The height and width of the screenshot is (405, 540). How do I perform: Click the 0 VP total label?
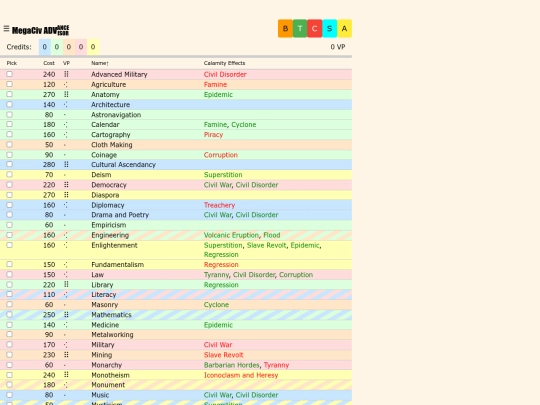click(338, 47)
